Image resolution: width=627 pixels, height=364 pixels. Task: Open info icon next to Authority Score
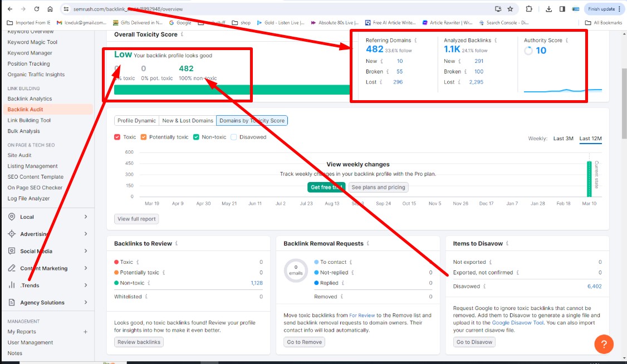567,41
